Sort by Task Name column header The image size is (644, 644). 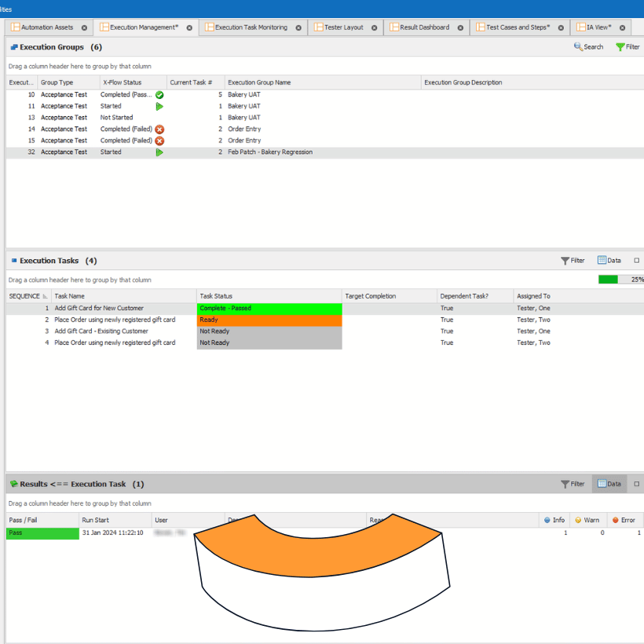124,296
